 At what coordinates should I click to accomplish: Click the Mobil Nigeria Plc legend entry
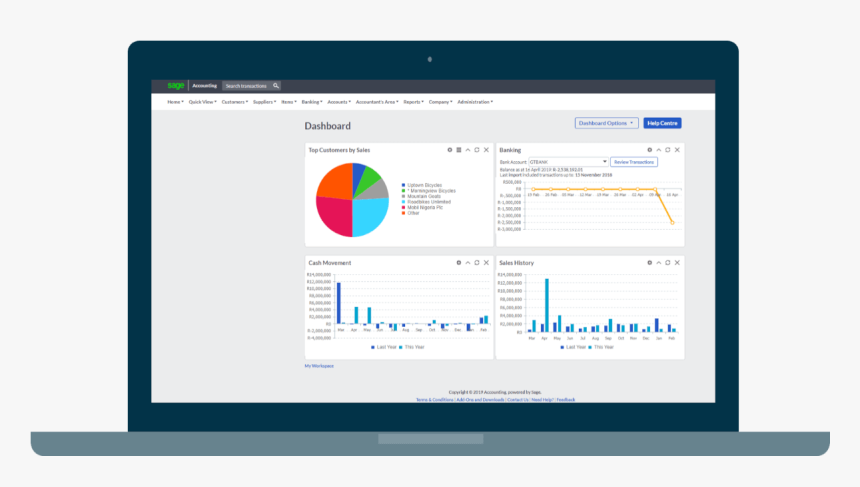422,207
